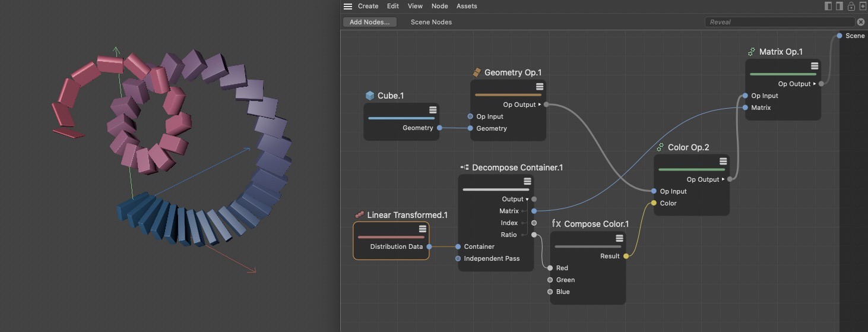Image resolution: width=868 pixels, height=332 pixels.
Task: Click Op Output port of Color Op.2
Action: [730, 179]
